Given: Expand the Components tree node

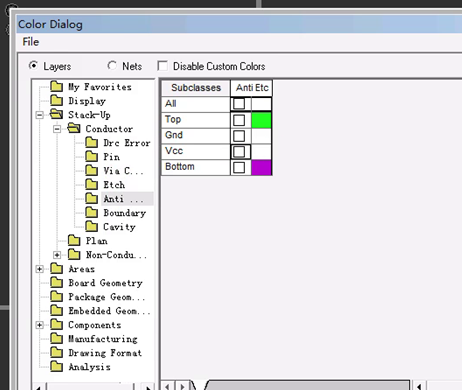Looking at the screenshot, I should pyautogui.click(x=40, y=325).
